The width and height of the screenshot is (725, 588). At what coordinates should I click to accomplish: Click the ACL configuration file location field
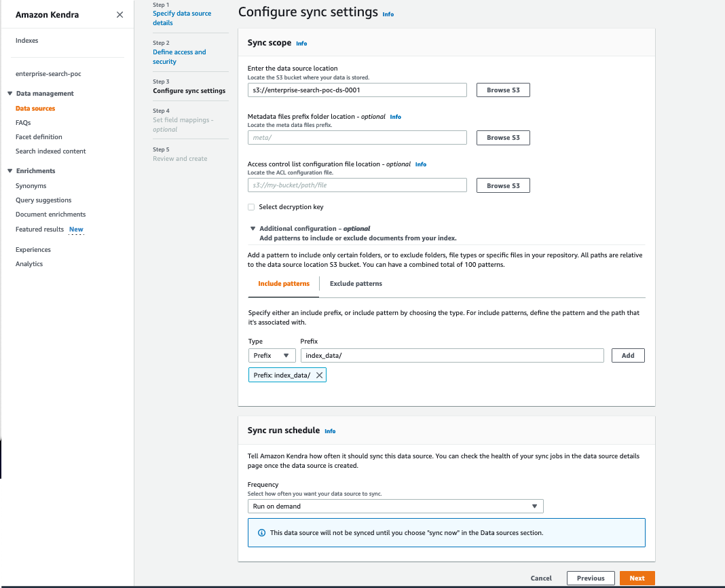(x=357, y=185)
